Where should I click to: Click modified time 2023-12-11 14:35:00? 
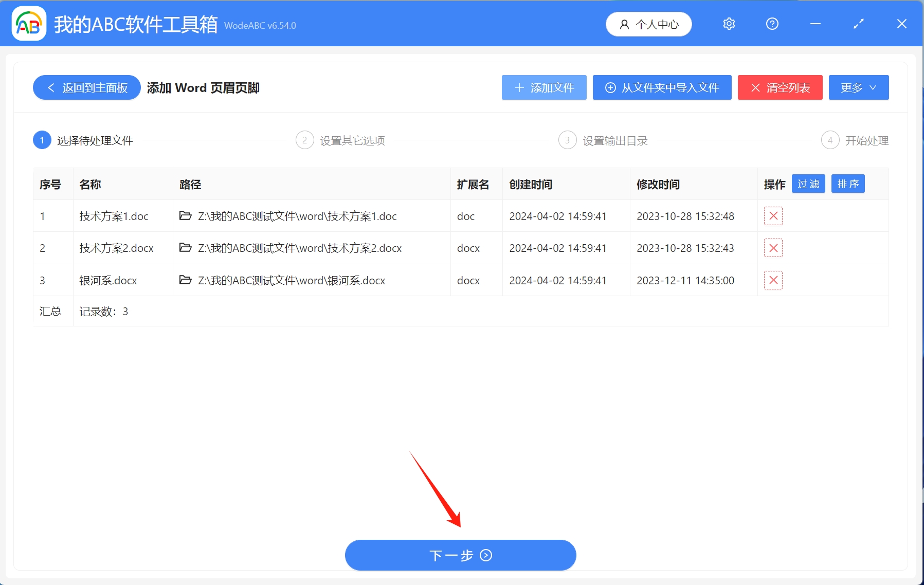click(685, 281)
